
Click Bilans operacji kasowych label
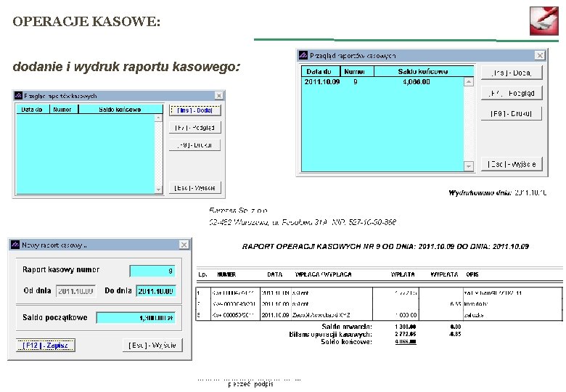tap(330, 334)
